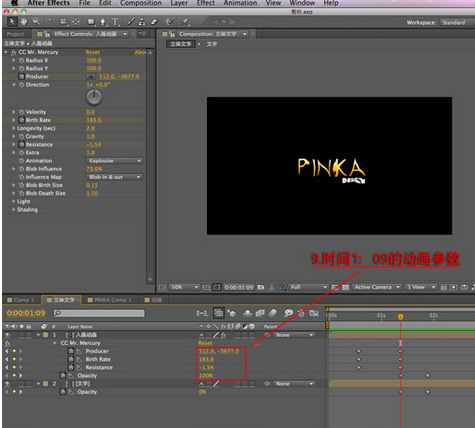This screenshot has width=475, height=428.
Task: Select the Rotation tool
Action: [x=51, y=22]
